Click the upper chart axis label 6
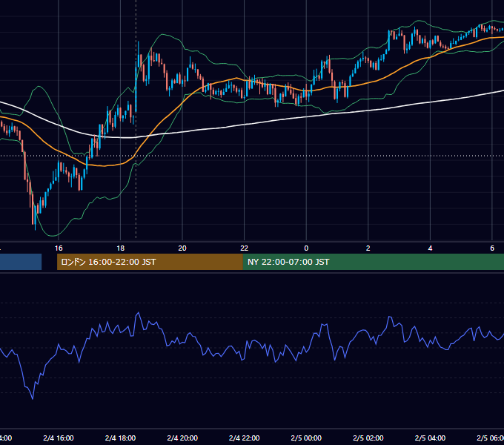The image size is (504, 445). pyautogui.click(x=492, y=248)
